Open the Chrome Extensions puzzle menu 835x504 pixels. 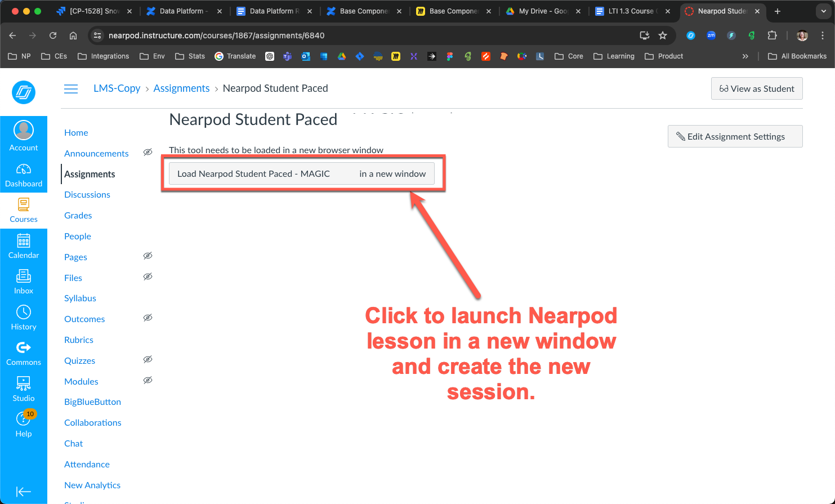pyautogui.click(x=772, y=35)
